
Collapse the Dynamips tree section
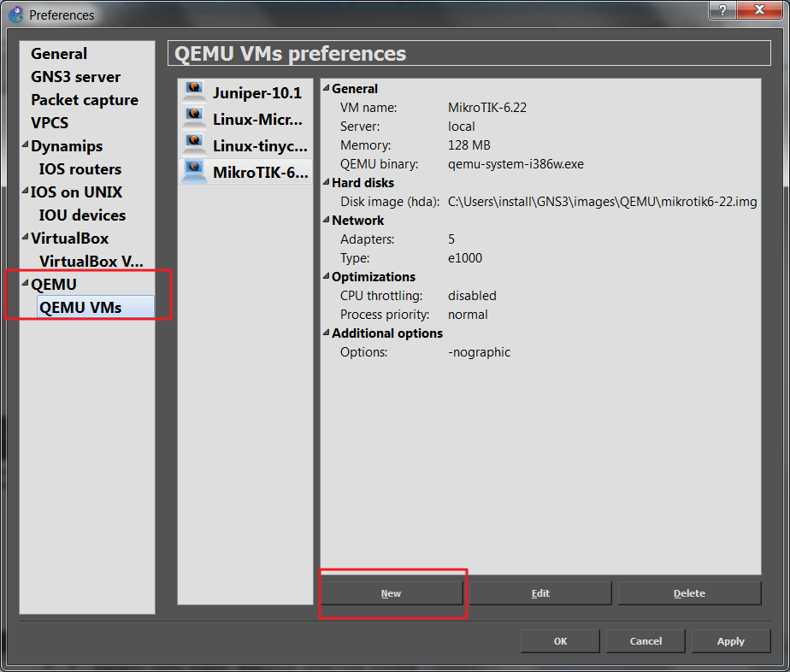pos(25,145)
